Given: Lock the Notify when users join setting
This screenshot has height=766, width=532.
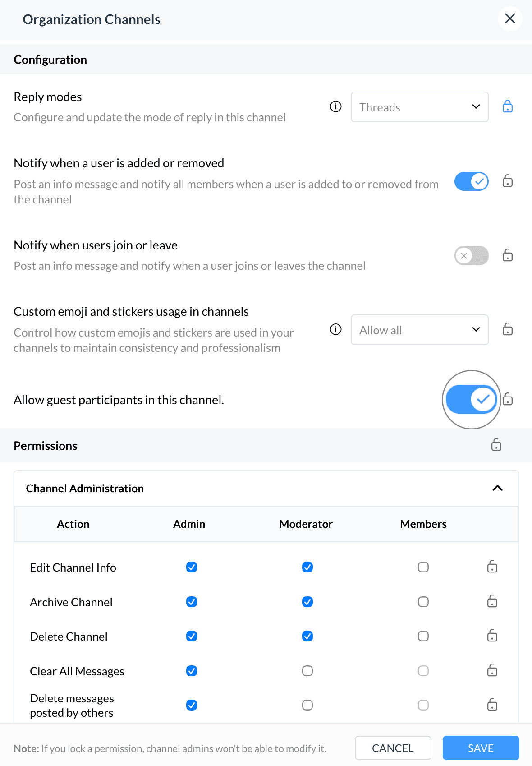Looking at the screenshot, I should pyautogui.click(x=508, y=255).
